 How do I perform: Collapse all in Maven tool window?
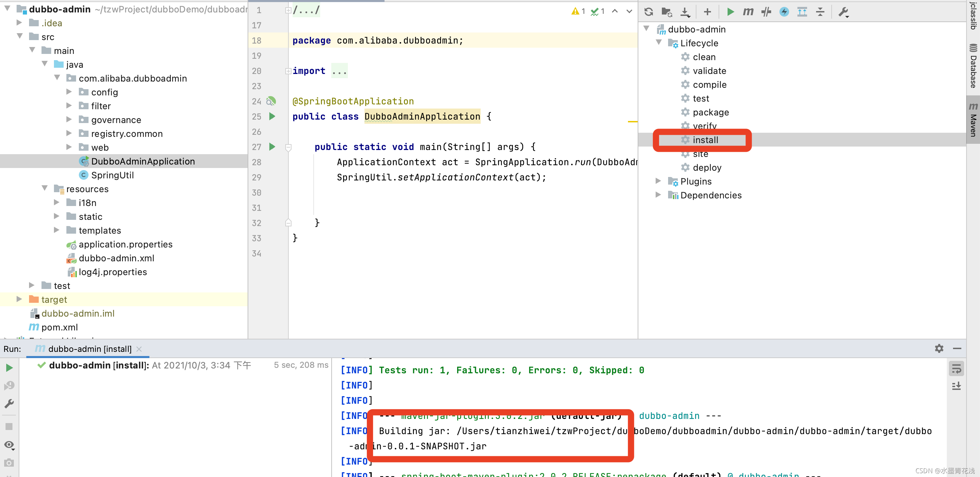click(x=820, y=12)
